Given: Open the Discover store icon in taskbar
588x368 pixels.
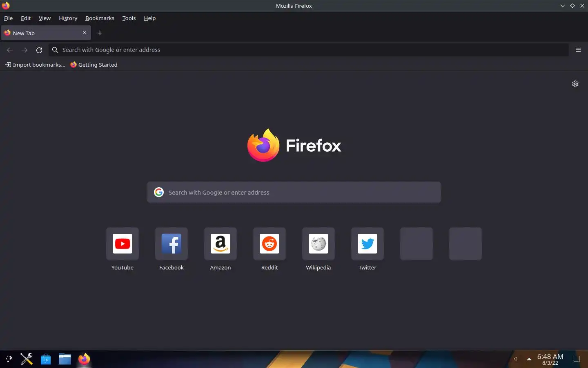Looking at the screenshot, I should [x=46, y=359].
